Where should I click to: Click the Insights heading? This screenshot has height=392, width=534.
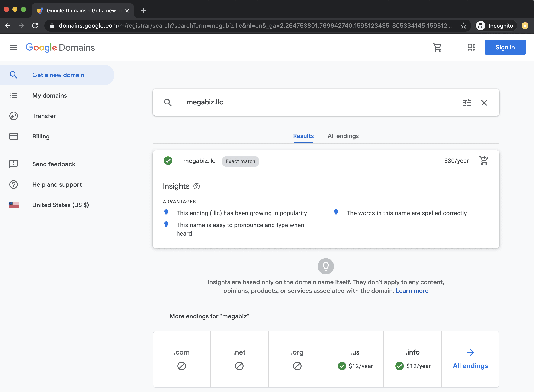(x=176, y=186)
